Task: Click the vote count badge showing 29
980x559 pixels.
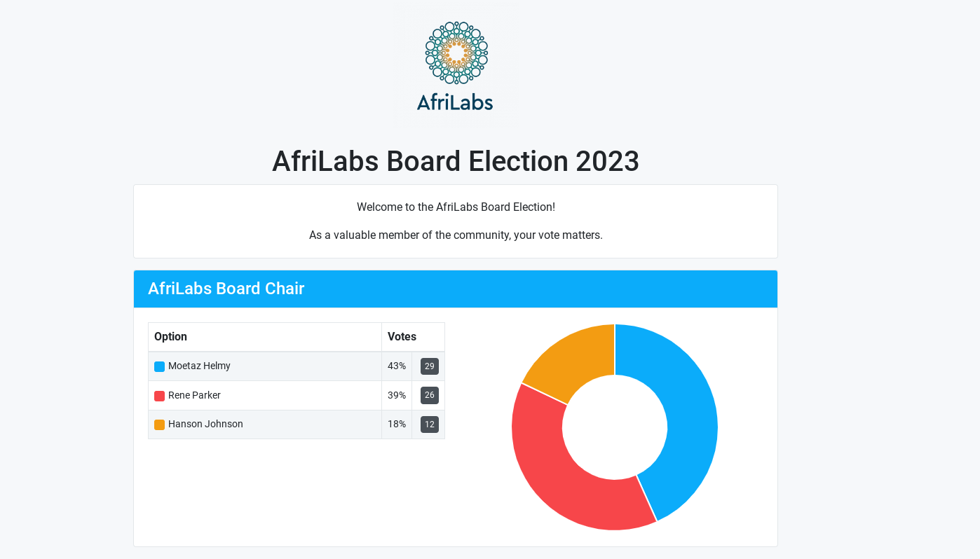Action: click(430, 366)
